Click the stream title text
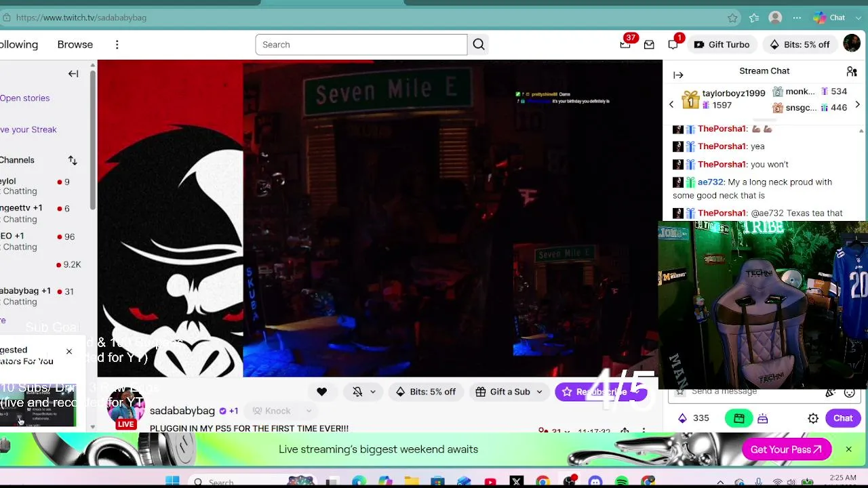 [249, 428]
